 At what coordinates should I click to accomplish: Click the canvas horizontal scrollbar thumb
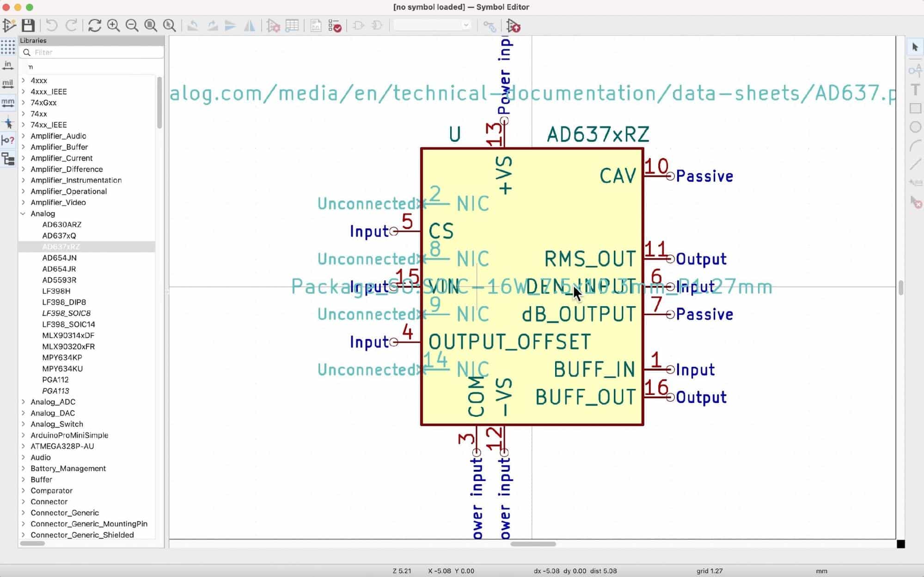pos(533,544)
